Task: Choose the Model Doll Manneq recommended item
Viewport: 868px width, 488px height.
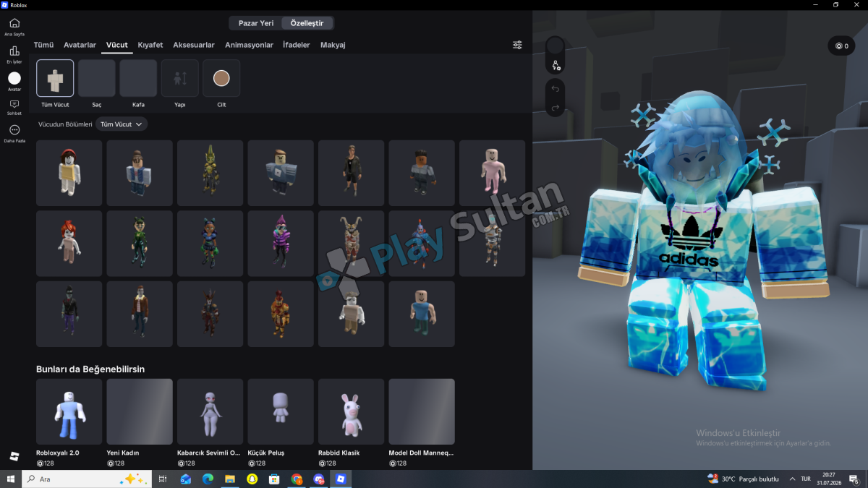Action: tap(422, 411)
